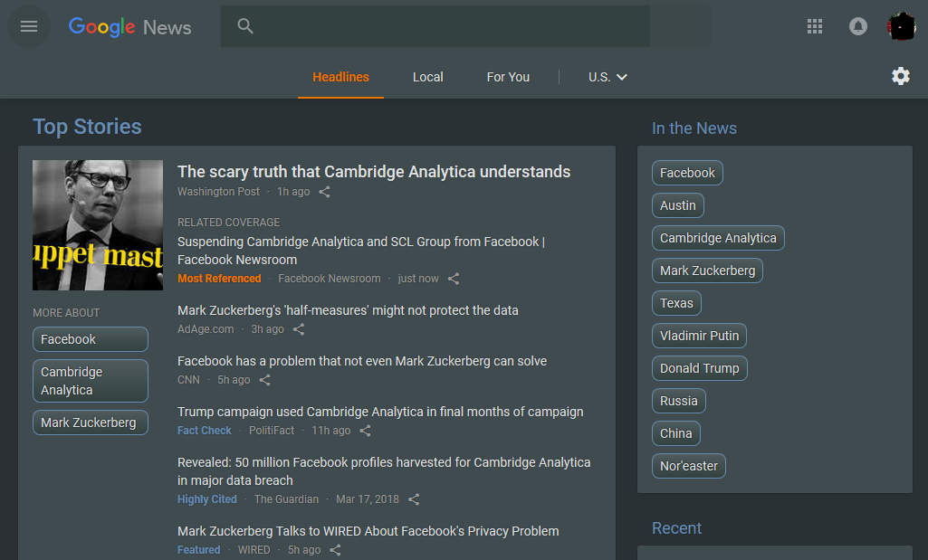
Task: Select Donald Trump topic chip
Action: tap(700, 368)
